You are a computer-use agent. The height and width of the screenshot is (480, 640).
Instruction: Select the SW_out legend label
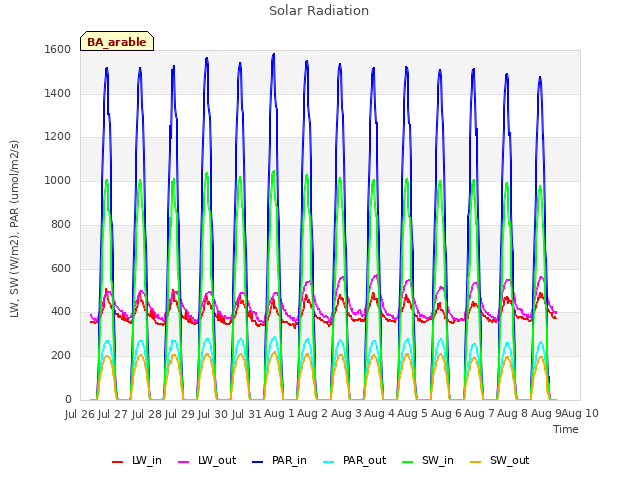pyautogui.click(x=509, y=460)
